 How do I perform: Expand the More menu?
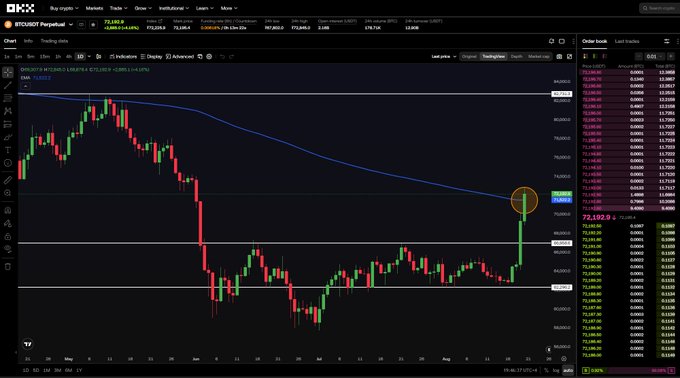tap(229, 8)
